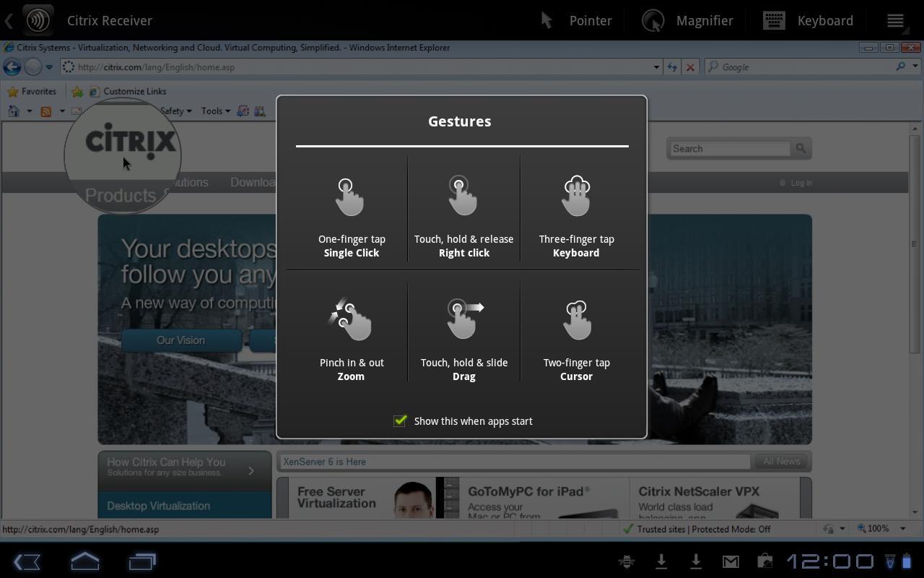
Task: Tap the Android Back navigation button
Action: click(x=27, y=561)
